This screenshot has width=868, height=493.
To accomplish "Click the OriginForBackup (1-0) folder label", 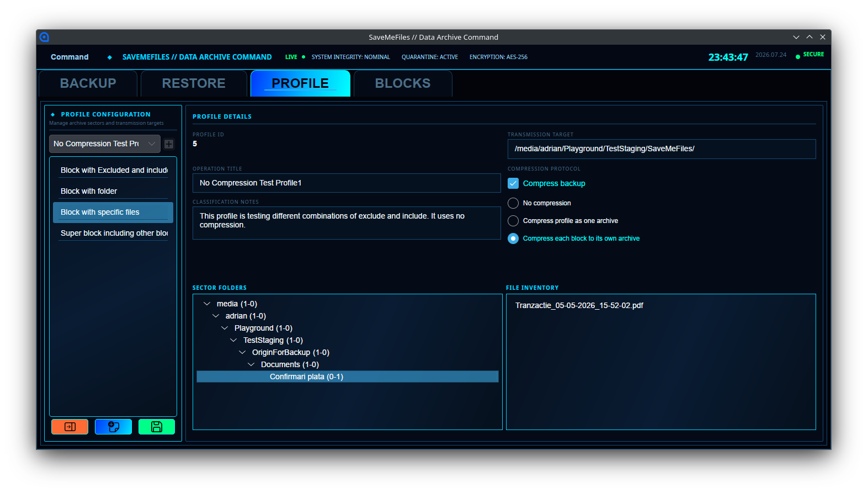I will (291, 352).
